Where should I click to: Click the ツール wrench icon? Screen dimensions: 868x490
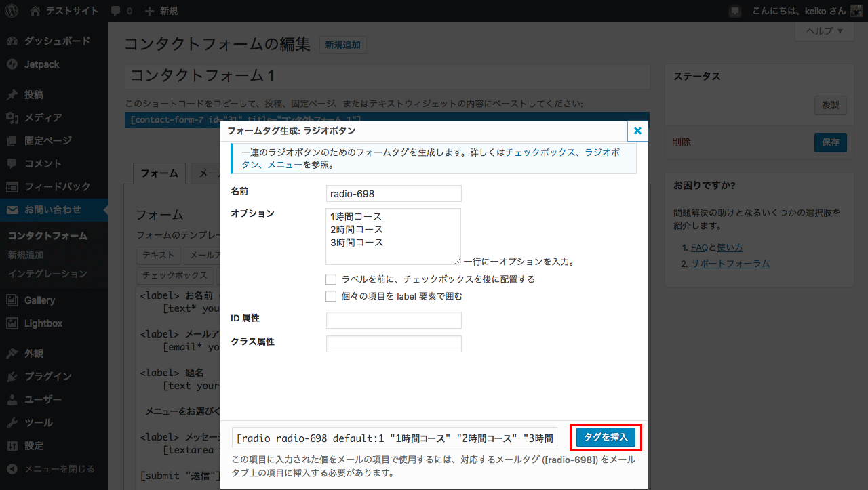tap(12, 422)
